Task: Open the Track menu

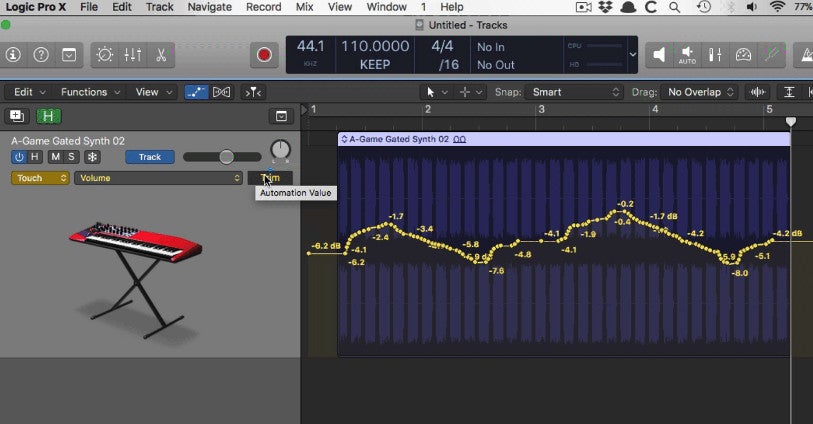Action: [159, 7]
